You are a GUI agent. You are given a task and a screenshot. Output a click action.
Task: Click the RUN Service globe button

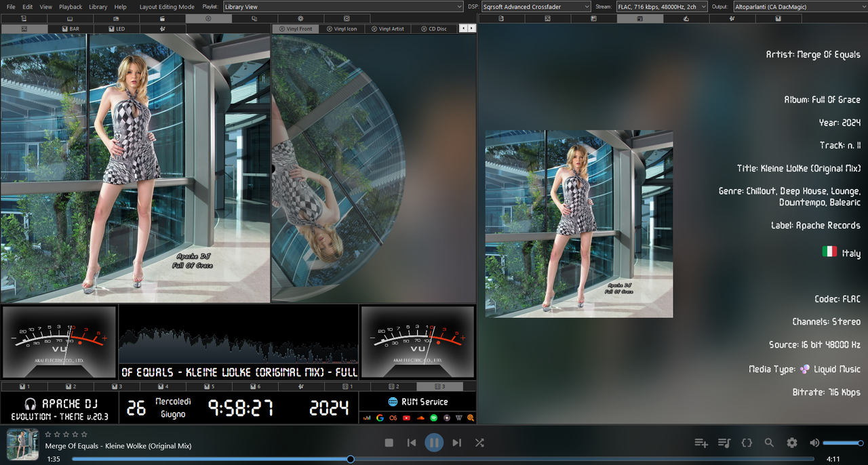coord(393,402)
